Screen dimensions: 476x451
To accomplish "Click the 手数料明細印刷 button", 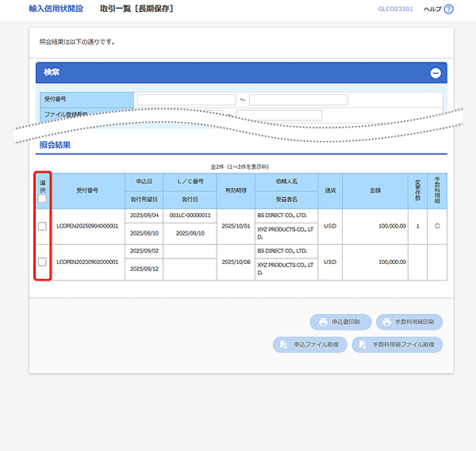I will coord(409,322).
